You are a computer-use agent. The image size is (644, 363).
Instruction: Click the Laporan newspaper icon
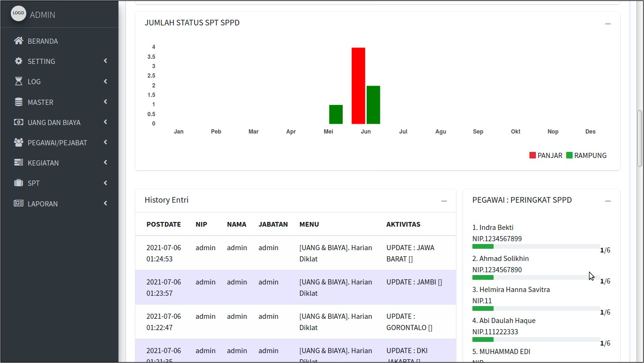click(18, 204)
